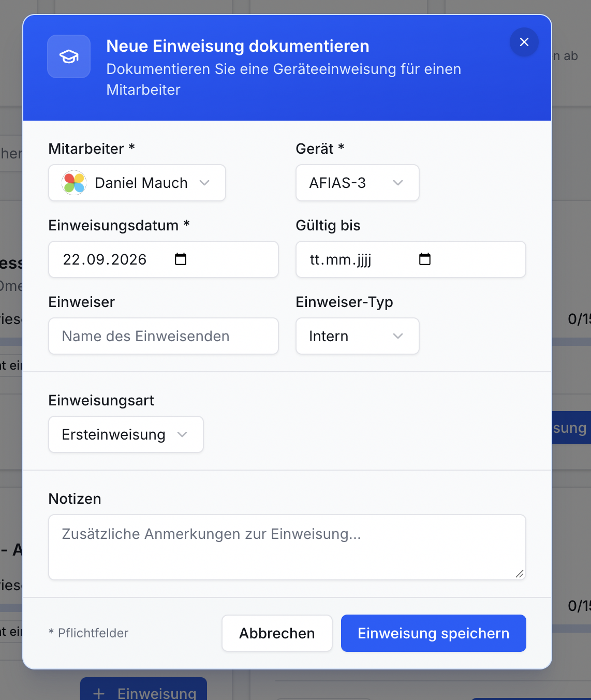Open calendar picker for Gültig bis
The image size is (591, 700).
425,259
